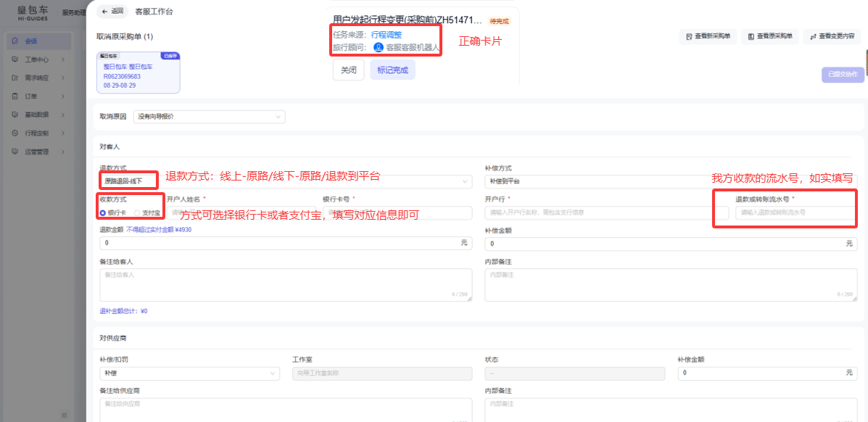Open the 取消原因 dropdown
The width and height of the screenshot is (868, 422).
coord(210,117)
